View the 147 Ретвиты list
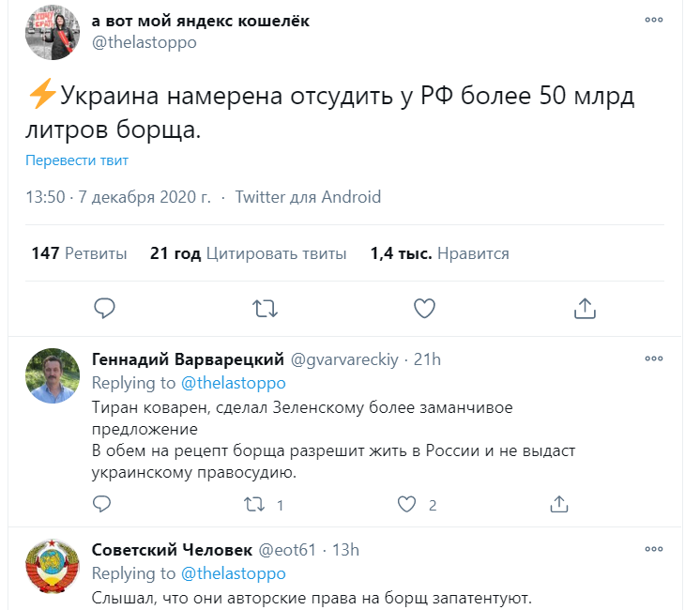700x610 pixels. click(79, 253)
